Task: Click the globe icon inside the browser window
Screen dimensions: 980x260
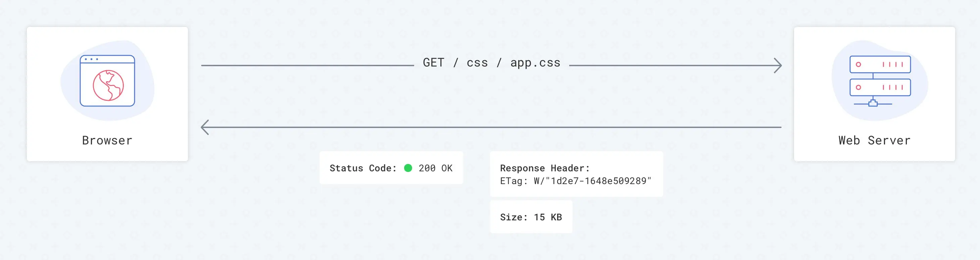Action: [x=108, y=85]
